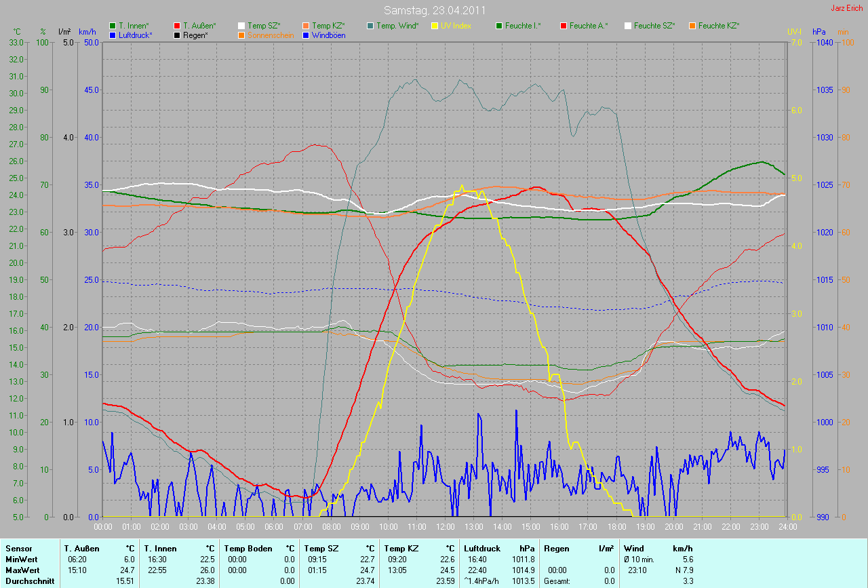Viewport: 868px width, 588px height.
Task: Click the red T. Außen legend swatch
Action: pos(177,26)
